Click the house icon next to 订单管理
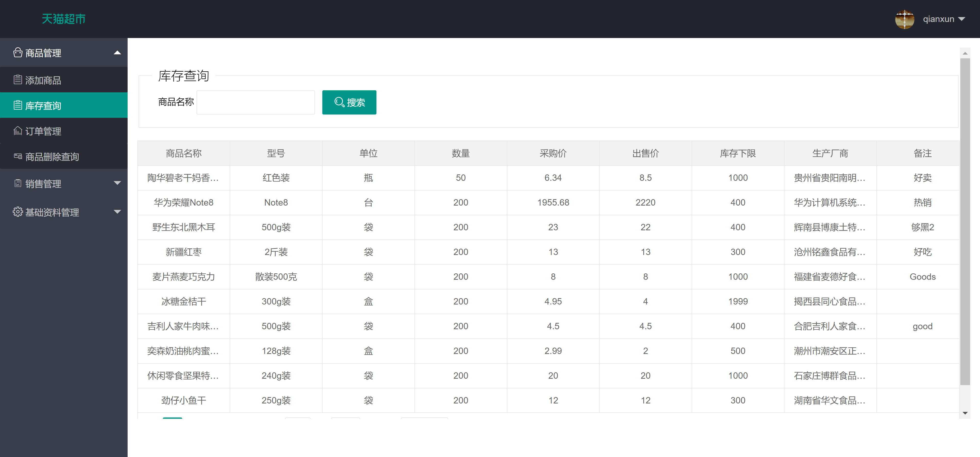 point(18,131)
